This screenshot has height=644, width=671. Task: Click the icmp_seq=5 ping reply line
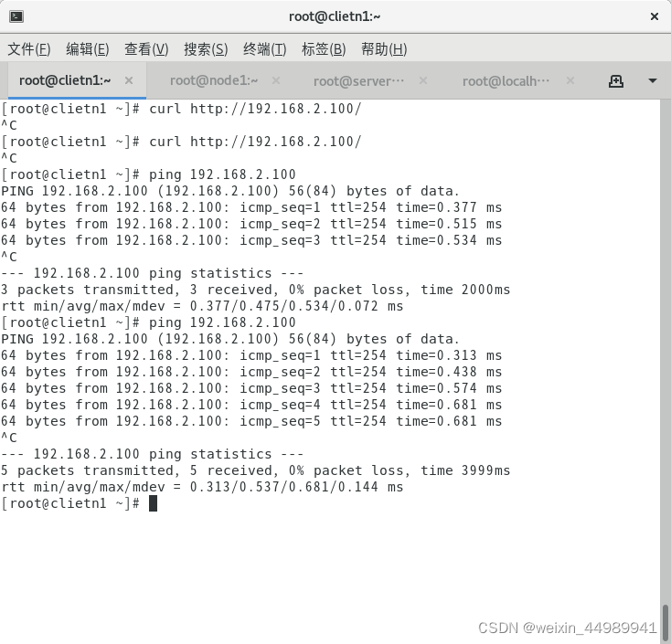tap(251, 421)
